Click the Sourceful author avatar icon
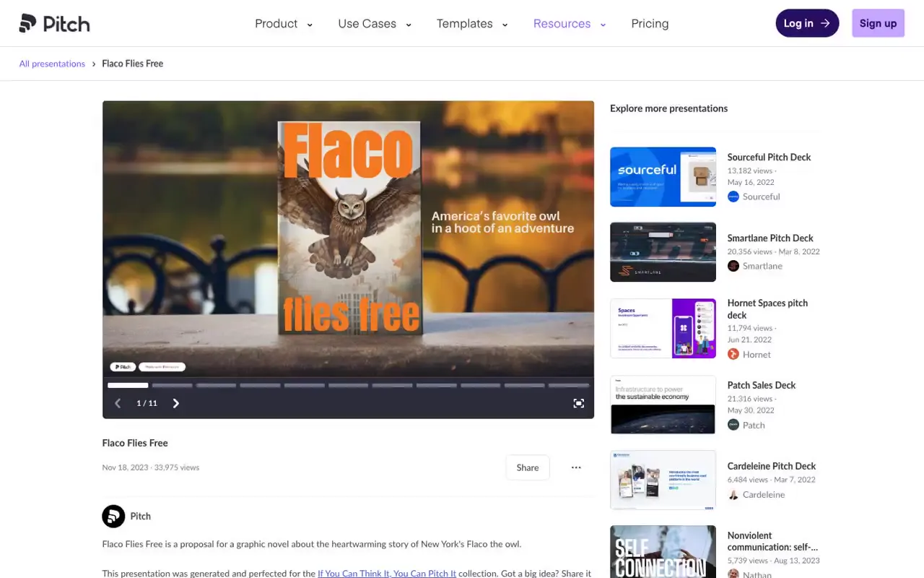The image size is (924, 578). coord(733,197)
